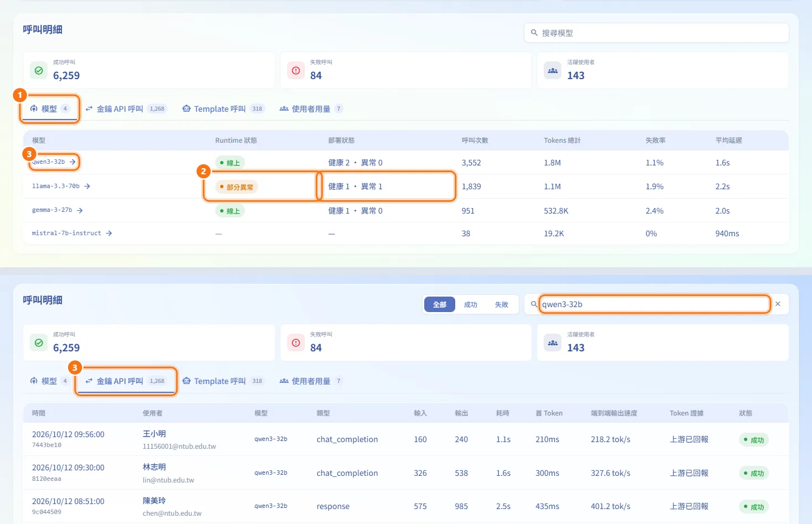Go to the 模型 tab in the lower panel
812x524 pixels.
coord(50,381)
